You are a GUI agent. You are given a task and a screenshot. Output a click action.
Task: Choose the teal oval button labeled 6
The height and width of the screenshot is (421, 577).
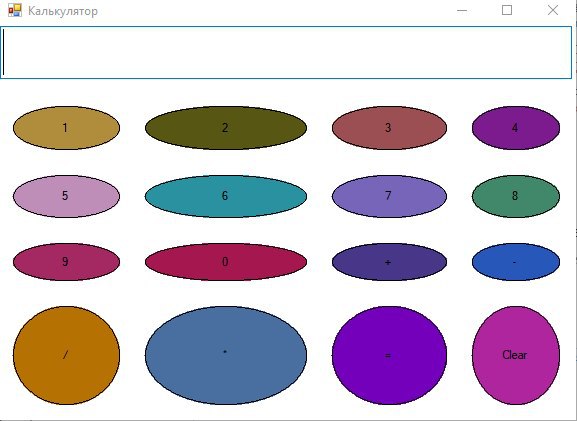coord(226,196)
